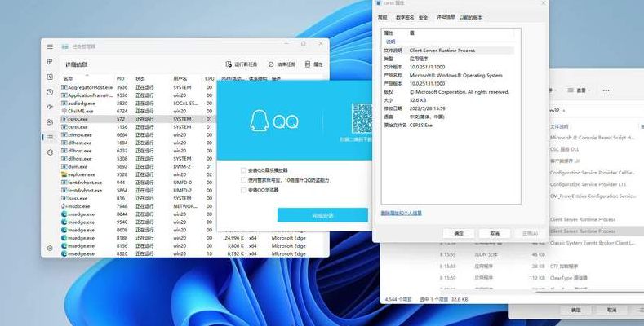The width and height of the screenshot is (644, 326).
Task: Select Details page icon in Task Manager sidebar
Action: pos(50,137)
